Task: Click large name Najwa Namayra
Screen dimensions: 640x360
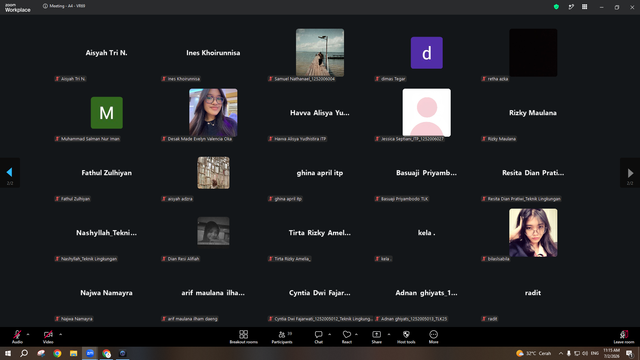Action: [107, 293]
